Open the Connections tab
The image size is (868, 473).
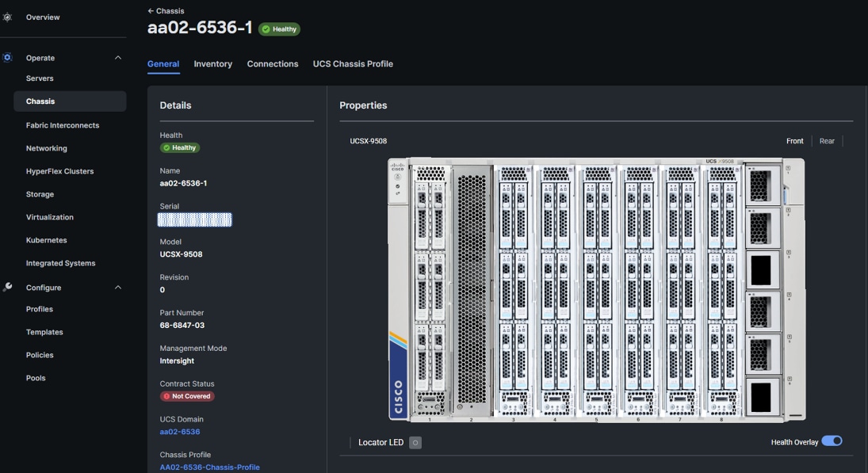[x=273, y=64]
